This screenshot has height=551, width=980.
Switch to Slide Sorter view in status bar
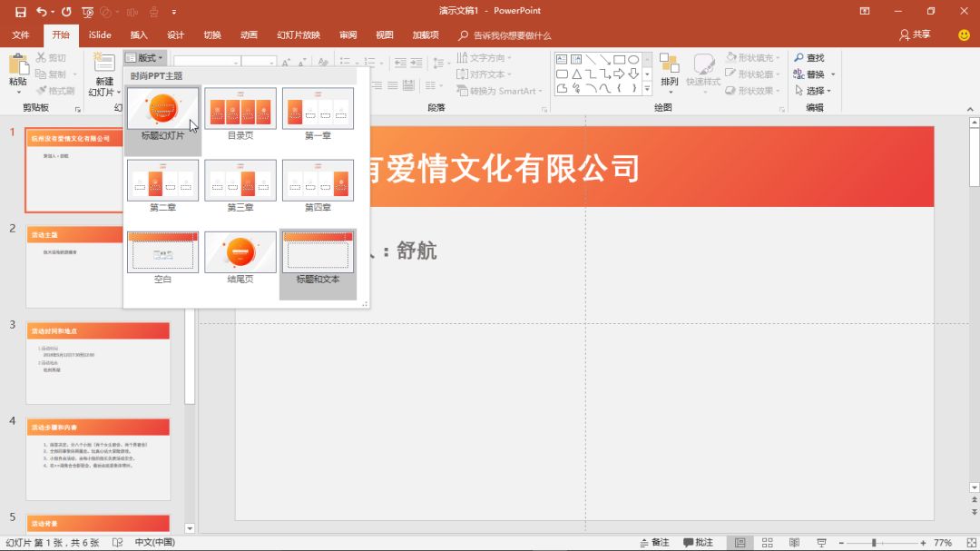point(767,541)
